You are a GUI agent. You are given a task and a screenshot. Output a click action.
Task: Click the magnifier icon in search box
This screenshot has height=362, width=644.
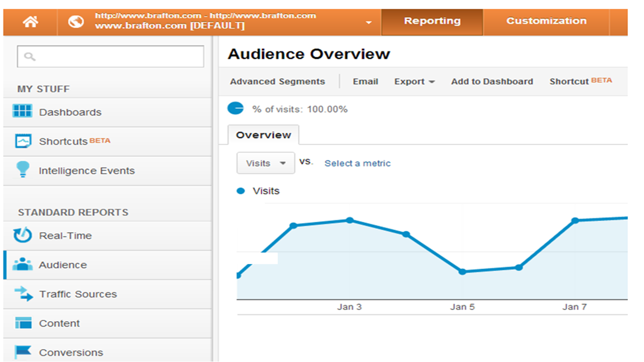[30, 56]
